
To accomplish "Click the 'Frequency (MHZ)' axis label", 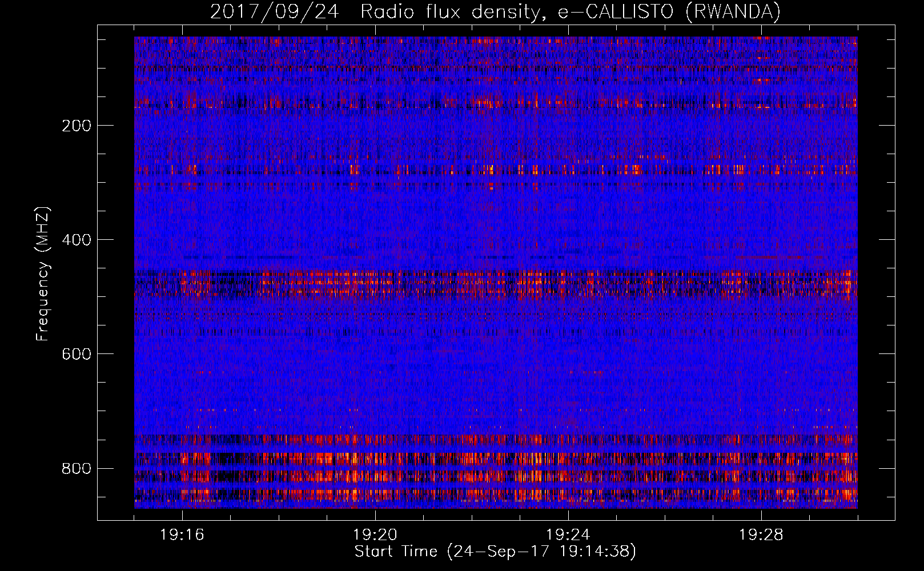I will [43, 274].
